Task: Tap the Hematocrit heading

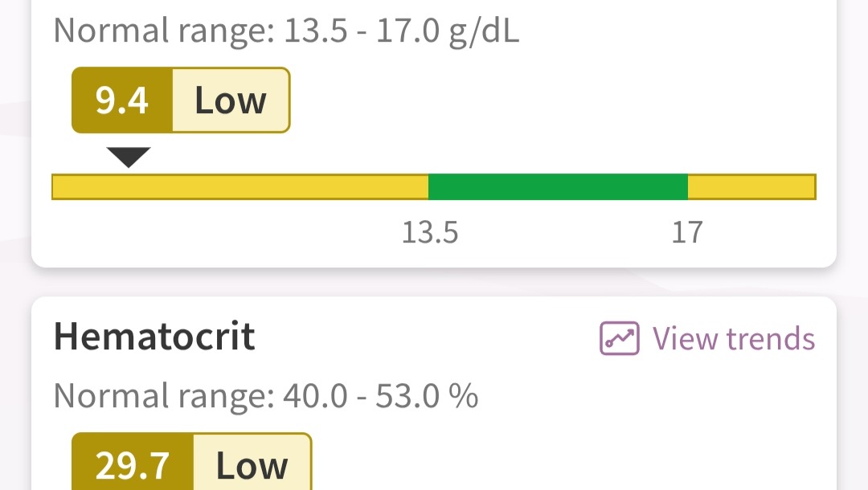Action: [154, 337]
